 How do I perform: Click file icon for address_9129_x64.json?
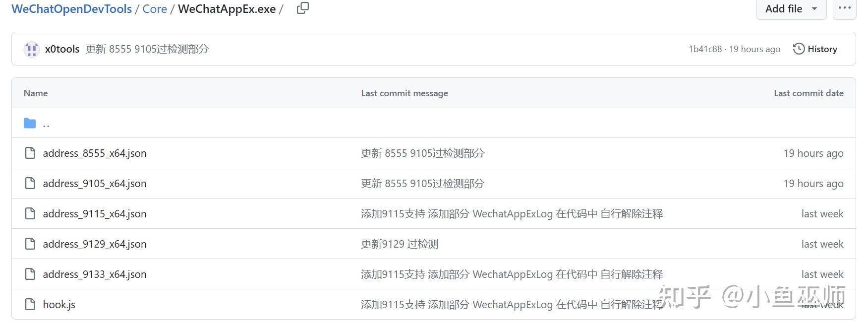click(30, 244)
